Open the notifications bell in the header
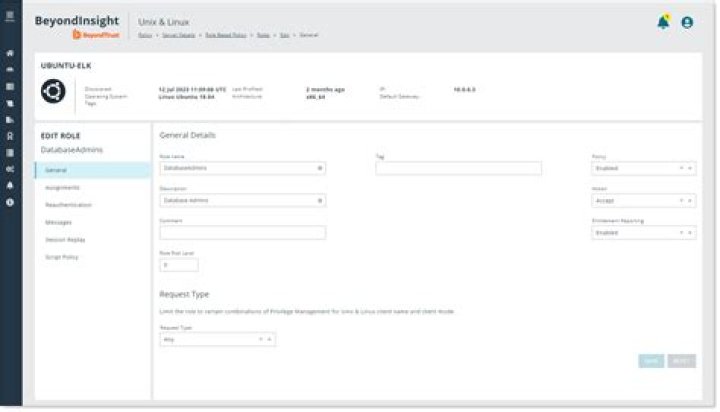The height and width of the screenshot is (412, 720). coord(663,22)
